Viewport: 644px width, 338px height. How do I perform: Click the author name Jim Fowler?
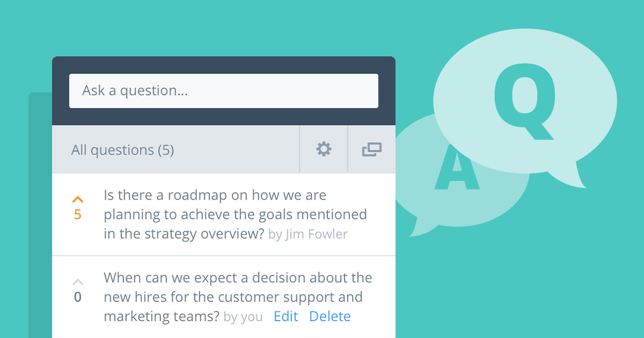(x=316, y=234)
